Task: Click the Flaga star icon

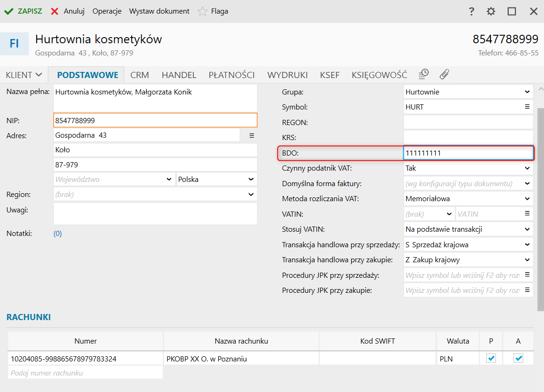Action: pyautogui.click(x=203, y=11)
